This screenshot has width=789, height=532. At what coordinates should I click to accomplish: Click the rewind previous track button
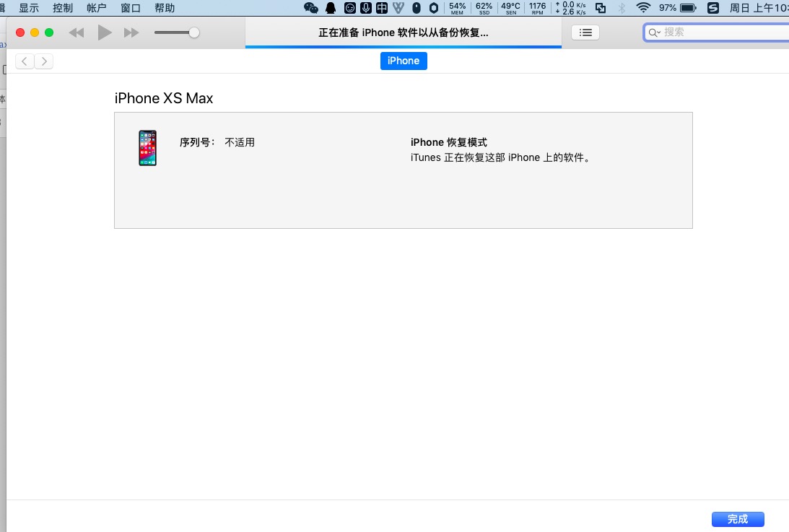[77, 32]
